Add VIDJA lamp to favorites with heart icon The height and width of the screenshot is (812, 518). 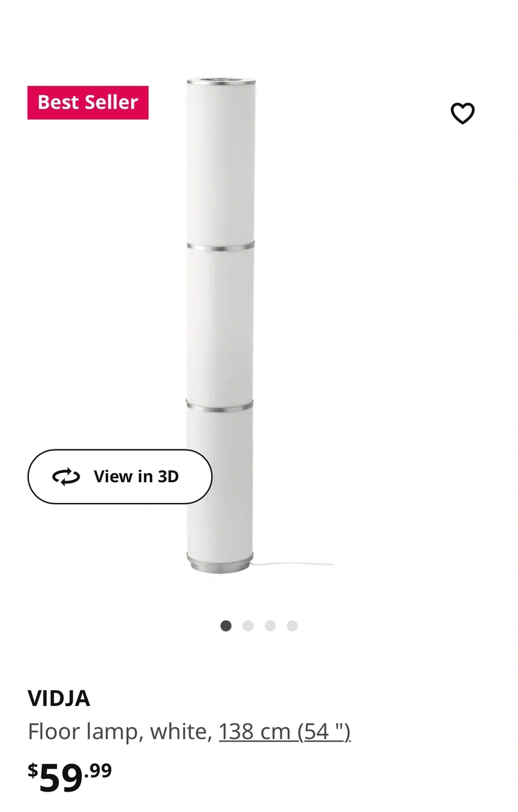(462, 113)
